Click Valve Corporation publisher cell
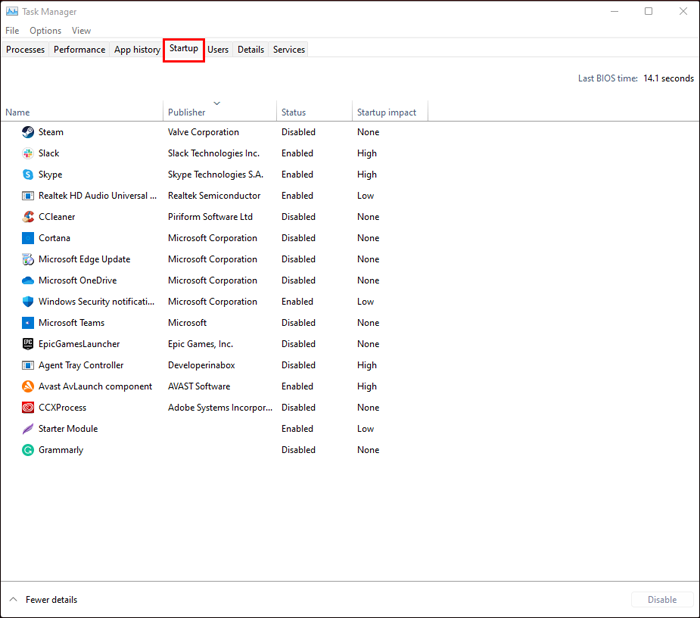This screenshot has height=618, width=700. coord(204,132)
